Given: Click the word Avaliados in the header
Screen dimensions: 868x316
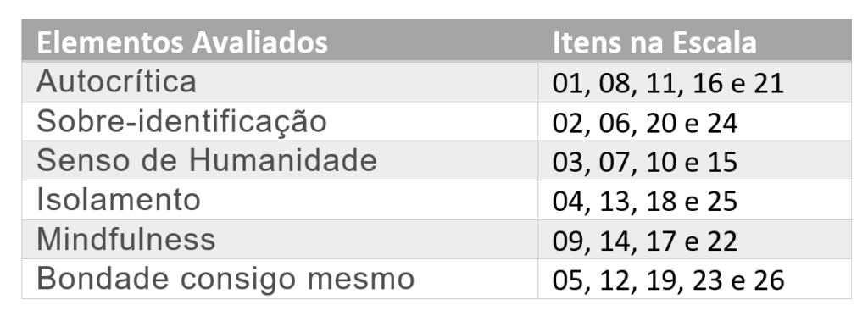Looking at the screenshot, I should tap(259, 42).
